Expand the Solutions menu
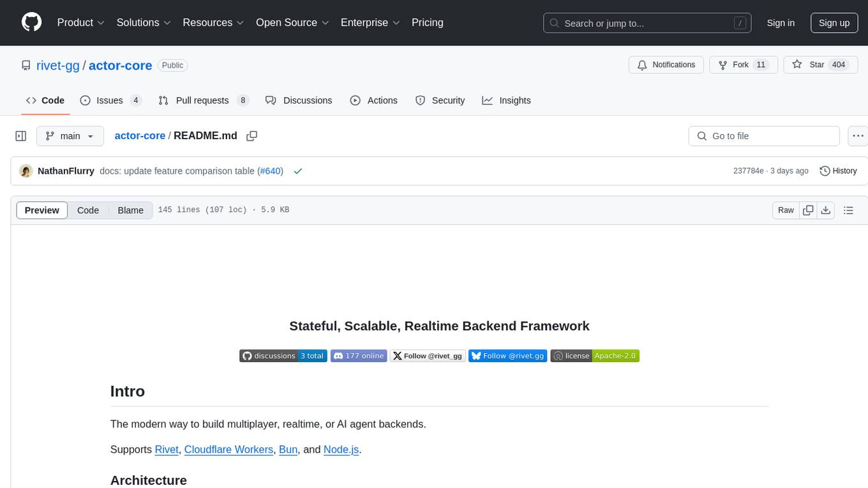This screenshot has width=868, height=488. pyautogui.click(x=144, y=22)
